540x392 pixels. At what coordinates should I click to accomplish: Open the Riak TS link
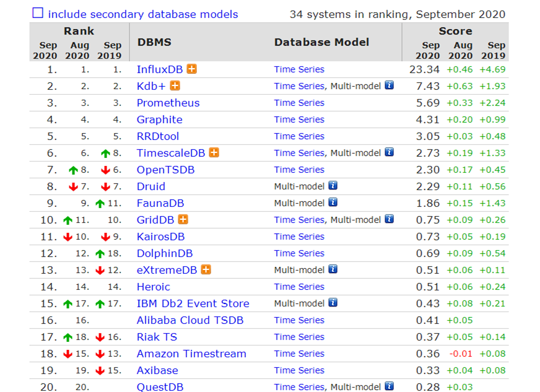click(x=157, y=337)
